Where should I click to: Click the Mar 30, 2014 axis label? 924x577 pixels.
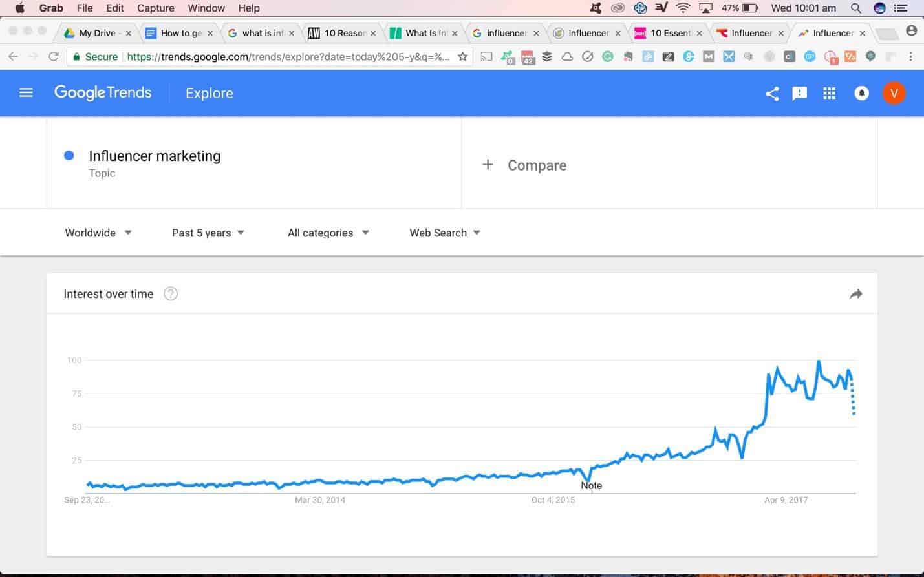(320, 500)
